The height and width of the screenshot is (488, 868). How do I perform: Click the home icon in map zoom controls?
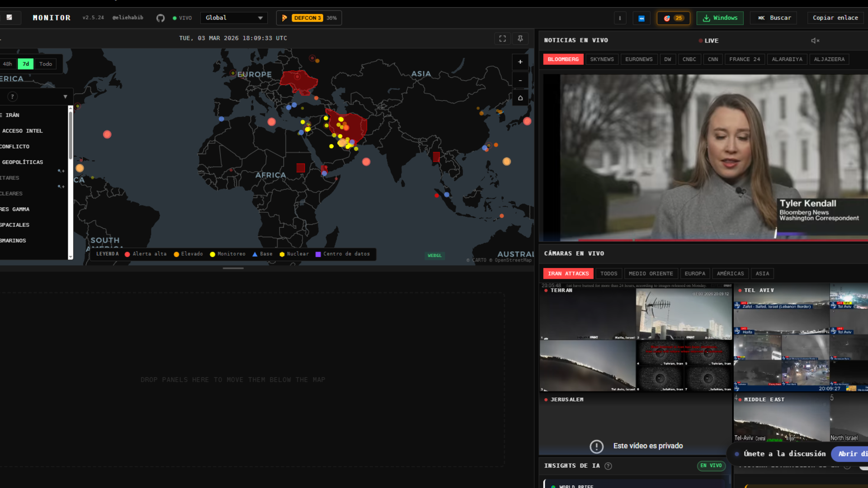520,98
